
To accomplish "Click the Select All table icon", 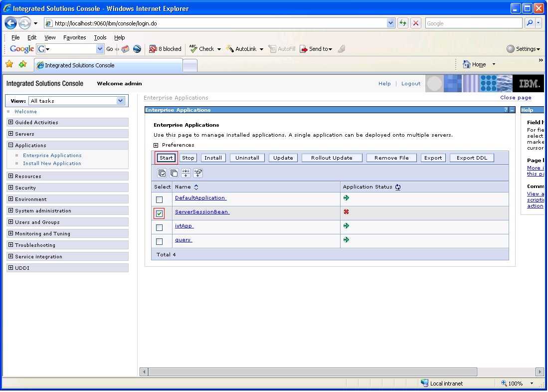I will point(162,173).
